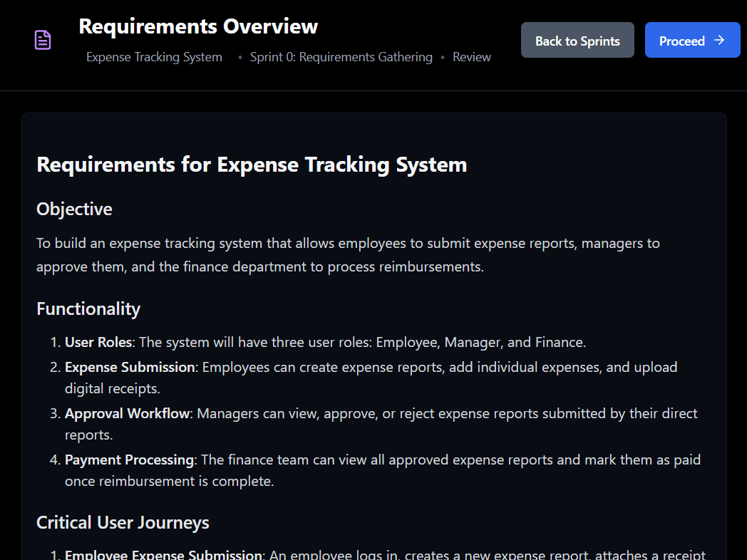
Task: Click the Critical User Journeys heading
Action: tap(123, 522)
